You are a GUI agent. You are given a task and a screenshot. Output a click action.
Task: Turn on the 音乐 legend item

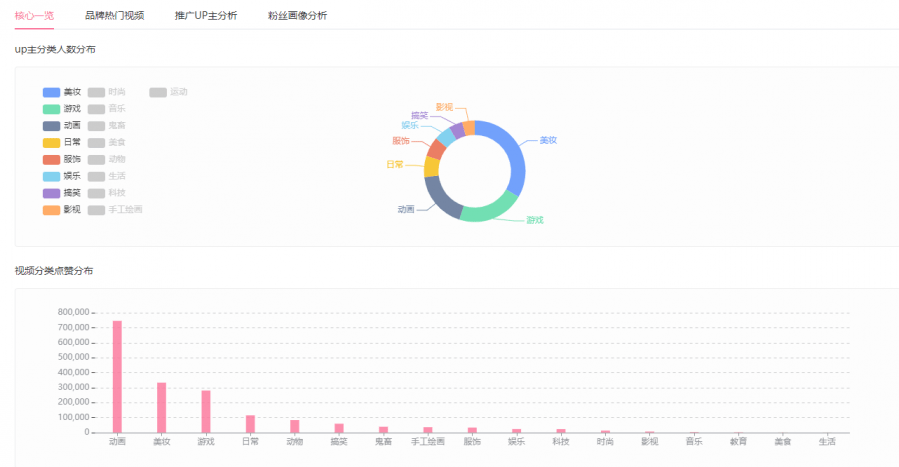tap(107, 109)
